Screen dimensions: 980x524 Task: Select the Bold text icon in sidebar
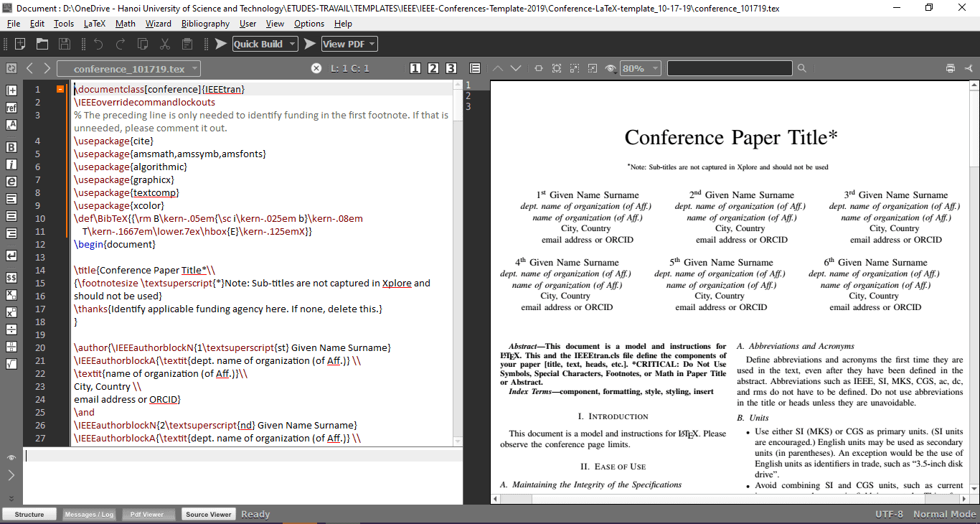11,145
